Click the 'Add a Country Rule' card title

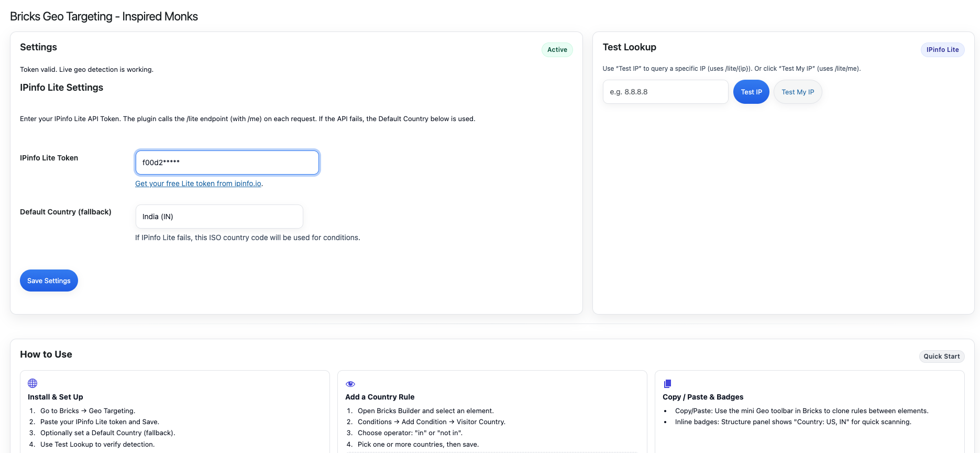(x=380, y=397)
